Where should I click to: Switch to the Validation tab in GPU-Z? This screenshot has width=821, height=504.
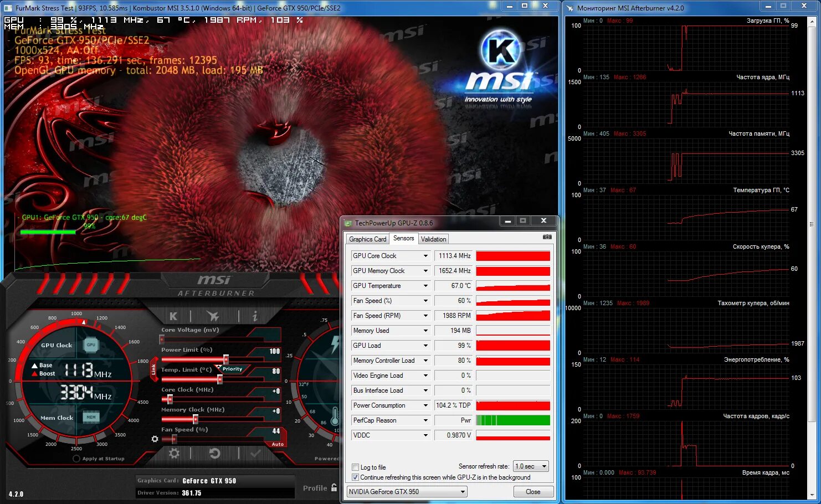tap(433, 239)
